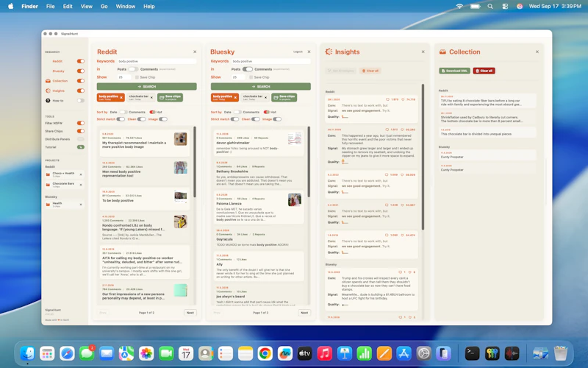
Task: Open App Store from the Dock
Action: (404, 353)
